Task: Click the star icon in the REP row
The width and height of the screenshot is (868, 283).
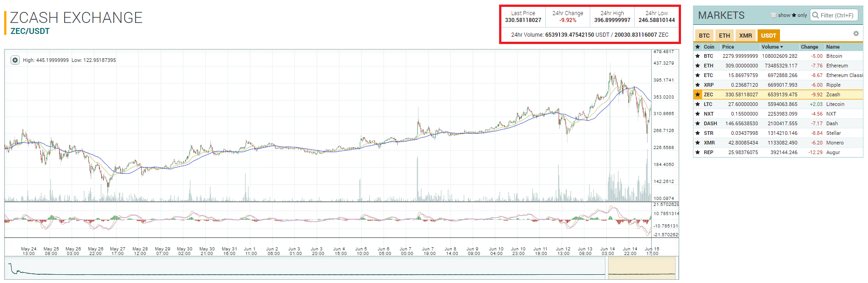Action: click(698, 152)
